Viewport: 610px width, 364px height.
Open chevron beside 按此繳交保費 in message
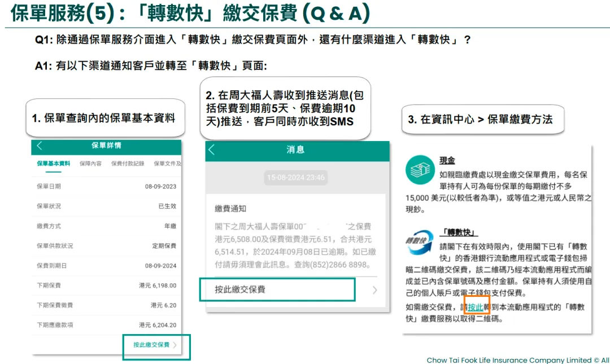click(374, 290)
